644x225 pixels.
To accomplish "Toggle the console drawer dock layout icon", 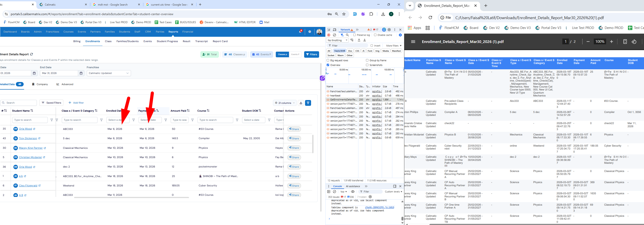I will pyautogui.click(x=395, y=186).
